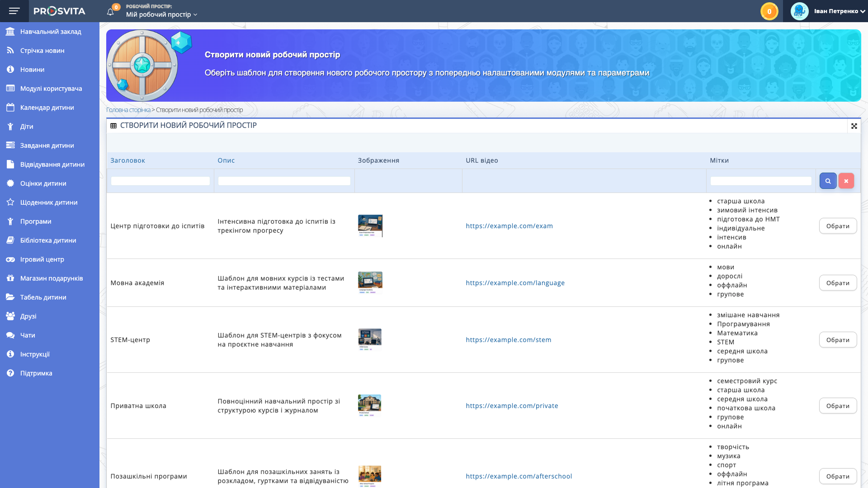The height and width of the screenshot is (488, 868).
Task: Open the https://example.com/private link
Action: point(512,406)
